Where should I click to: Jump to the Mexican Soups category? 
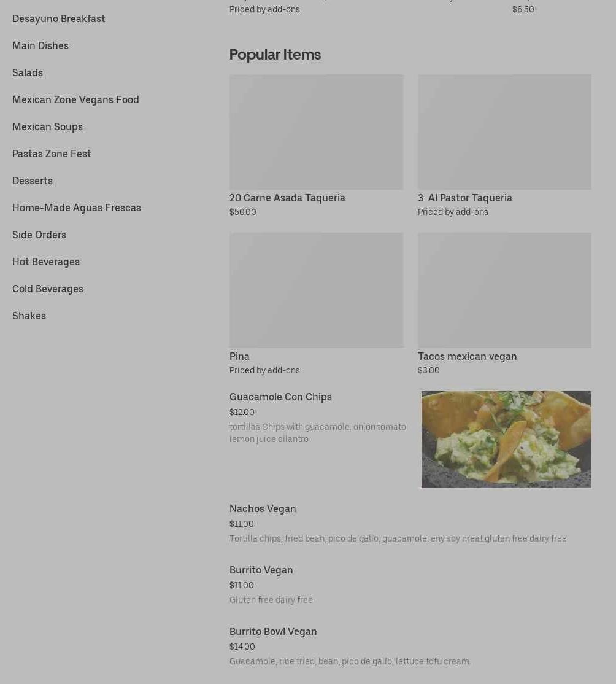coord(47,127)
